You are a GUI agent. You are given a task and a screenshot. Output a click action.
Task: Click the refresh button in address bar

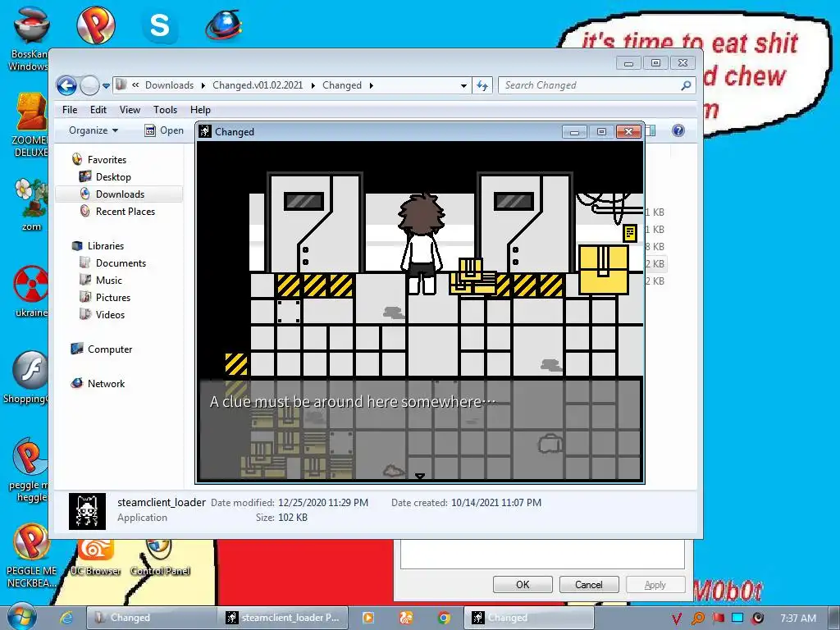coord(482,85)
